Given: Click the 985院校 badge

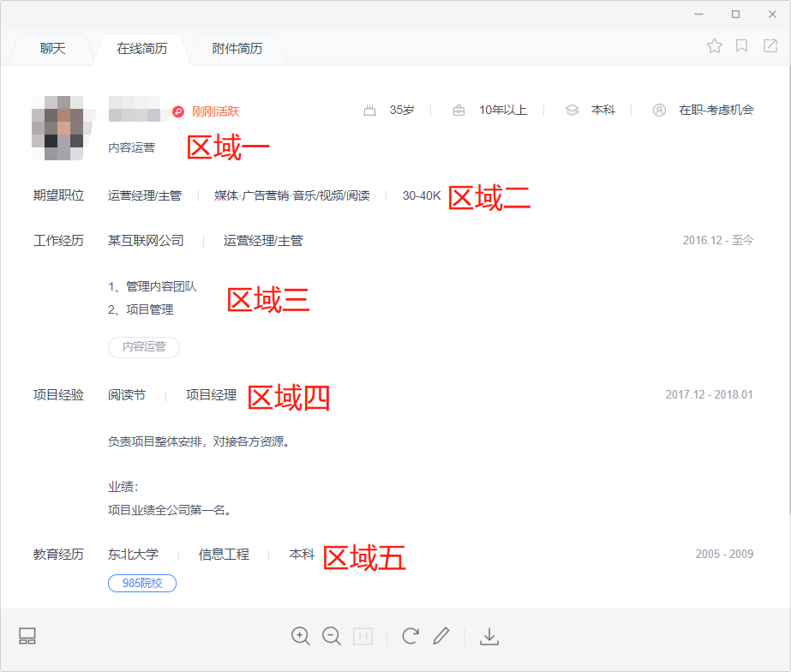Looking at the screenshot, I should [x=142, y=584].
